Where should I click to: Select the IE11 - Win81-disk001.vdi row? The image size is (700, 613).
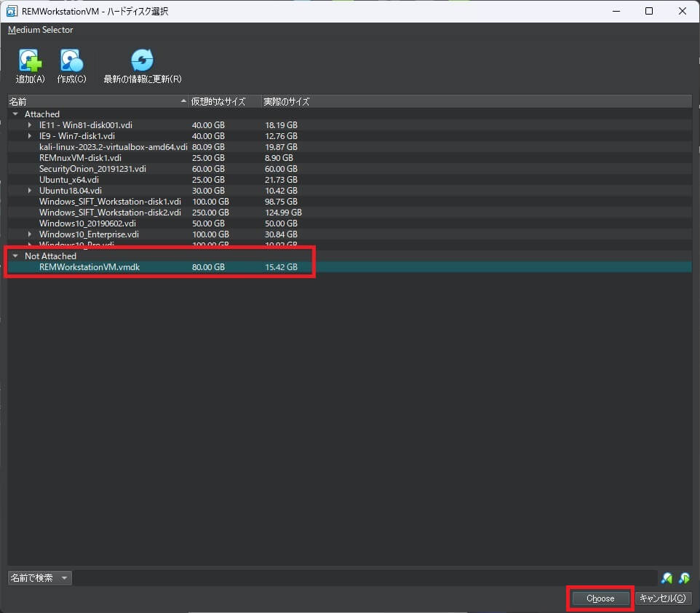349,125
